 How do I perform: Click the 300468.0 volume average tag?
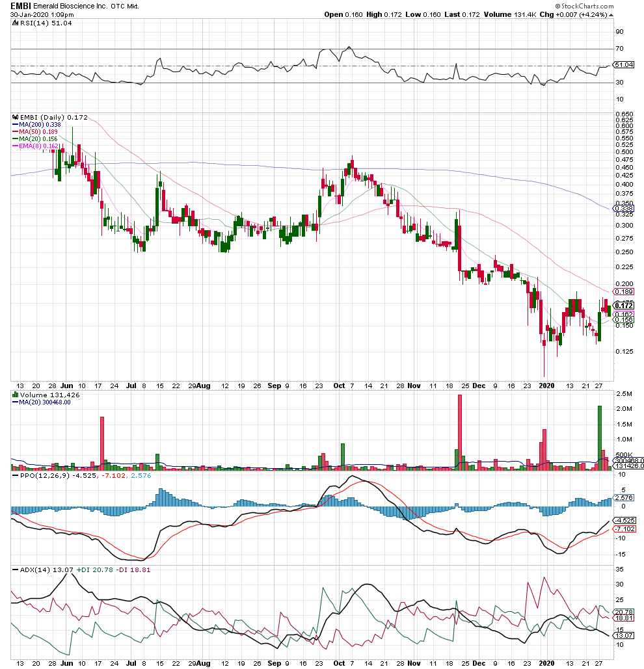[628, 461]
